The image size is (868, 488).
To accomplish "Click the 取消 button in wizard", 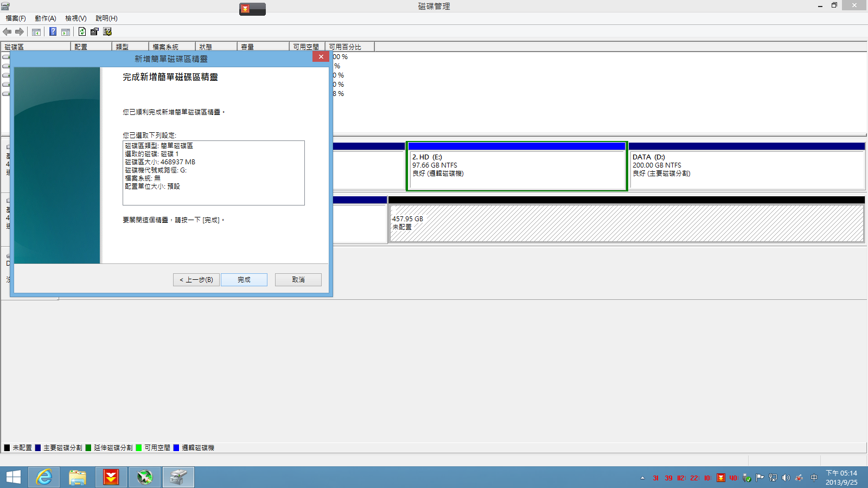I will (x=298, y=280).
